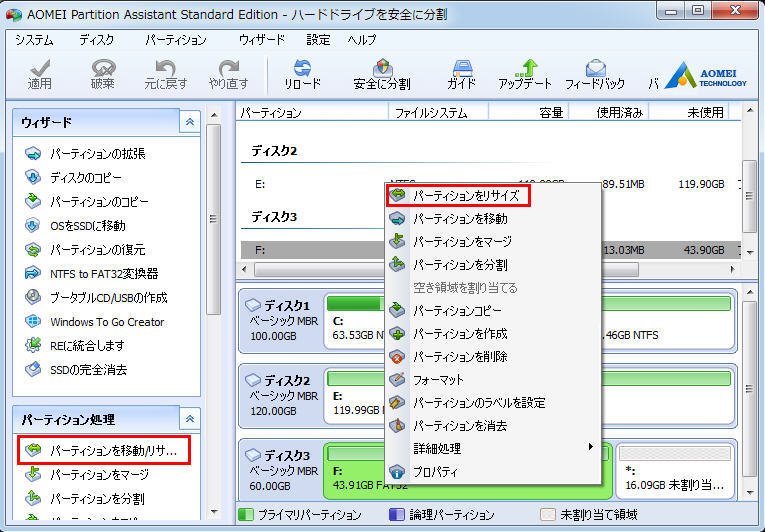765x532 pixels.
Task: Select the F: partition row
Action: pos(490,250)
